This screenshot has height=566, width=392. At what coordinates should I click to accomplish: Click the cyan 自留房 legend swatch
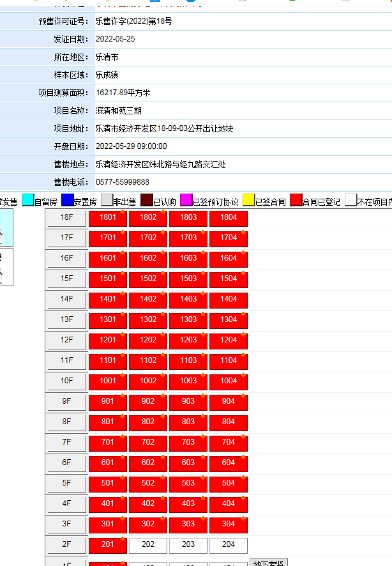point(28,200)
